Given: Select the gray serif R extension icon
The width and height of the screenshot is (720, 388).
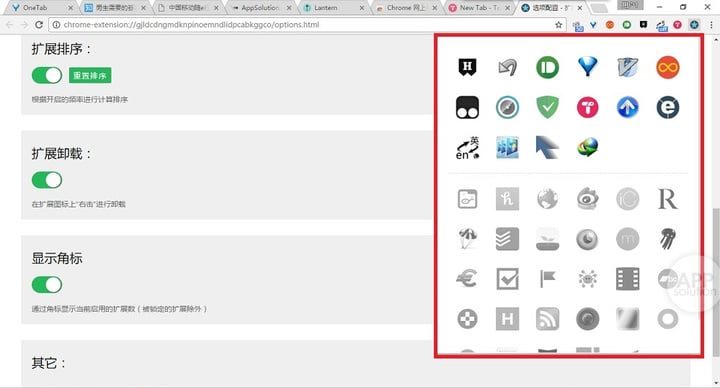Looking at the screenshot, I should click(667, 199).
